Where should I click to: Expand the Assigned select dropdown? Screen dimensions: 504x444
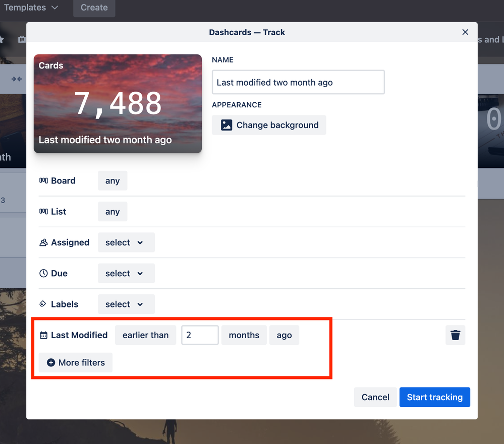(x=126, y=242)
